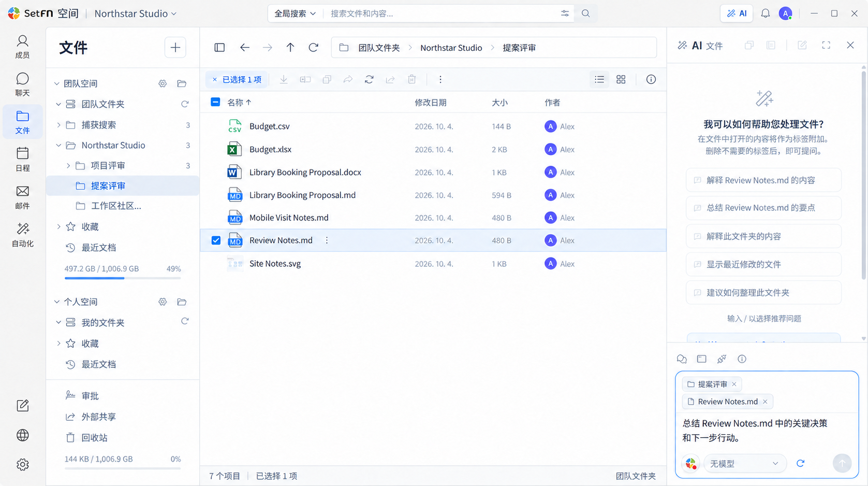Open the 无模型 model selector
Image resolution: width=868 pixels, height=486 pixels.
pyautogui.click(x=744, y=464)
